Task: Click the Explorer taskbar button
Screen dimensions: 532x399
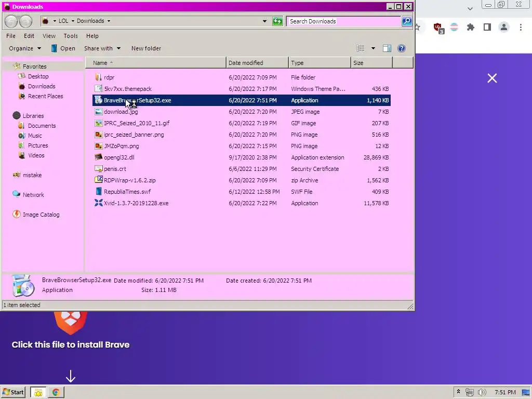Action: [38, 393]
